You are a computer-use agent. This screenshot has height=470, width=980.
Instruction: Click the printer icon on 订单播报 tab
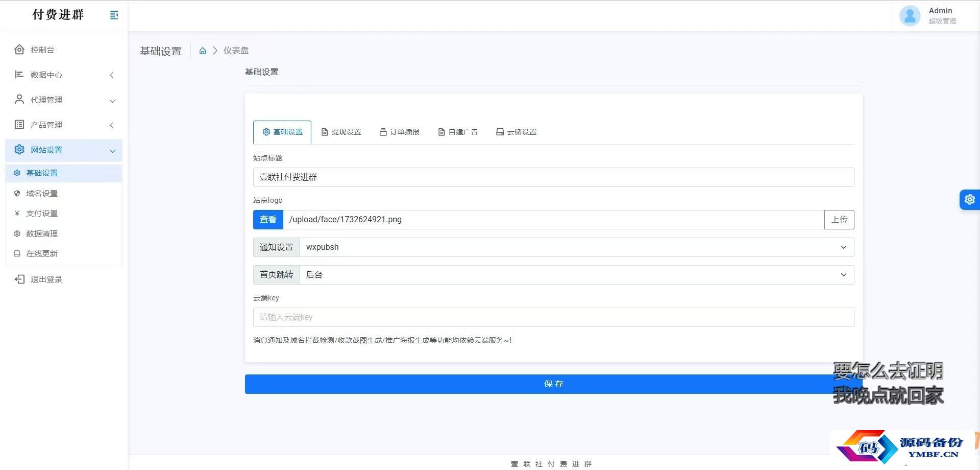click(x=383, y=132)
